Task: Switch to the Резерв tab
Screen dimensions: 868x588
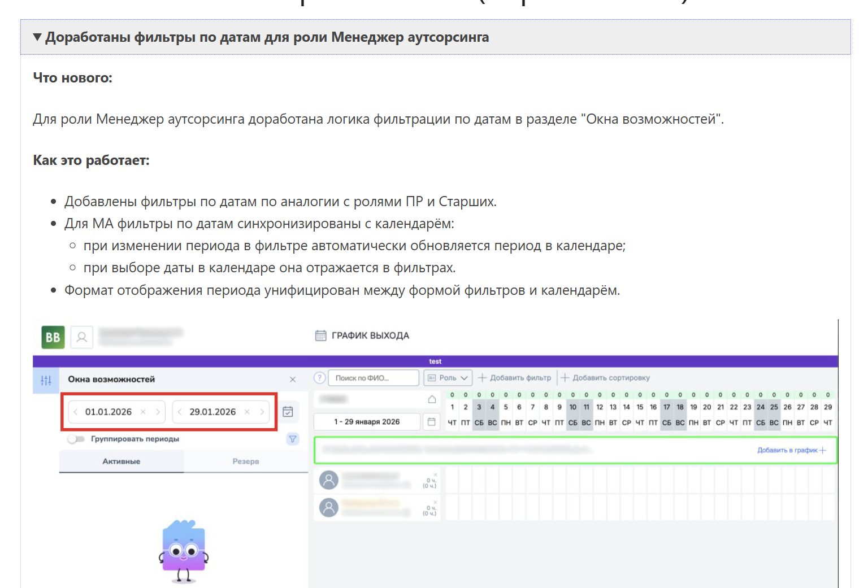Action: point(245,461)
